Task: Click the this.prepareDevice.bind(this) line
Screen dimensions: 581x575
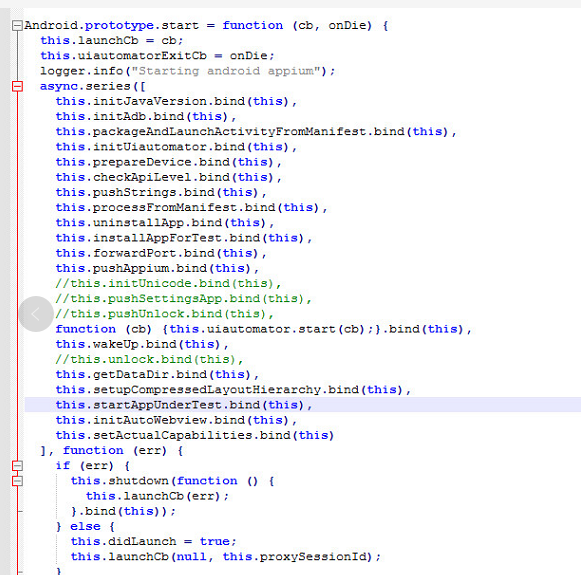Action: (x=169, y=162)
